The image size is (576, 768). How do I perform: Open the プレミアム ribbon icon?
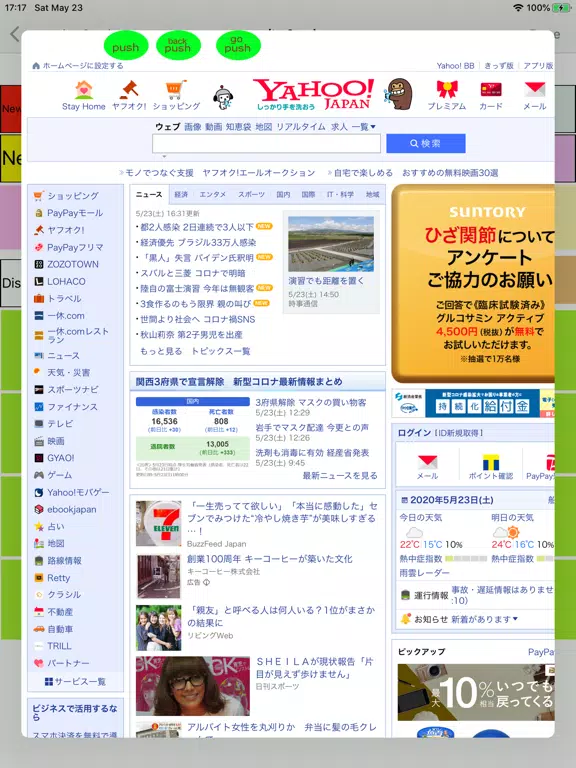(447, 96)
